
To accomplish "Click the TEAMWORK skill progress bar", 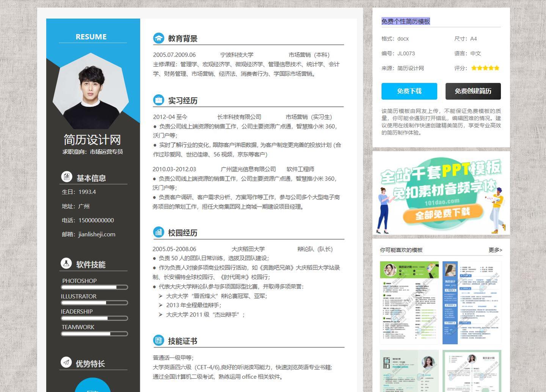I will coord(94,334).
